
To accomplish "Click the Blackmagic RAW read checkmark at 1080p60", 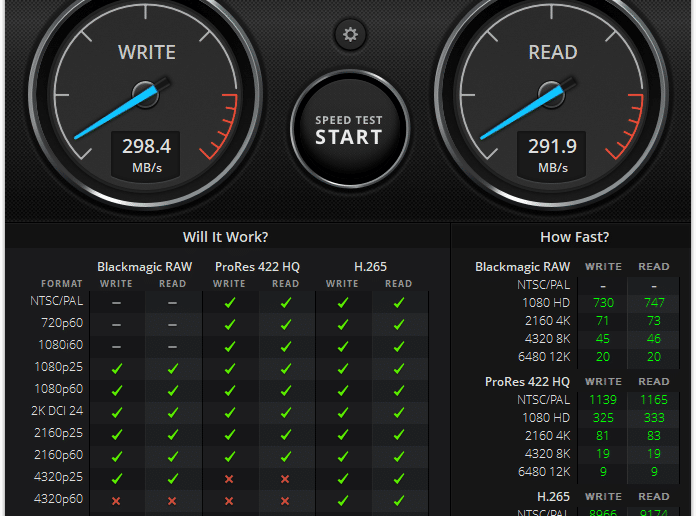I will click(173, 390).
